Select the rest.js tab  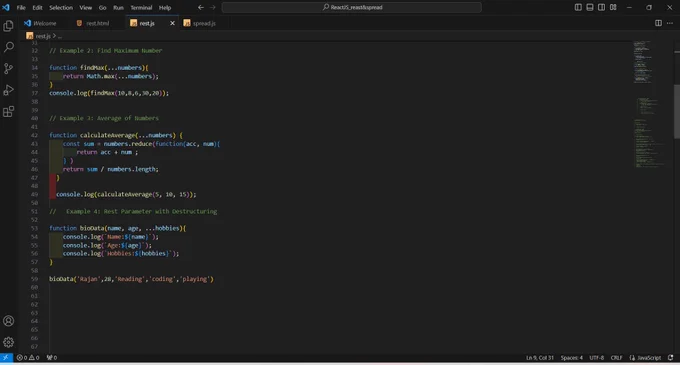[147, 23]
